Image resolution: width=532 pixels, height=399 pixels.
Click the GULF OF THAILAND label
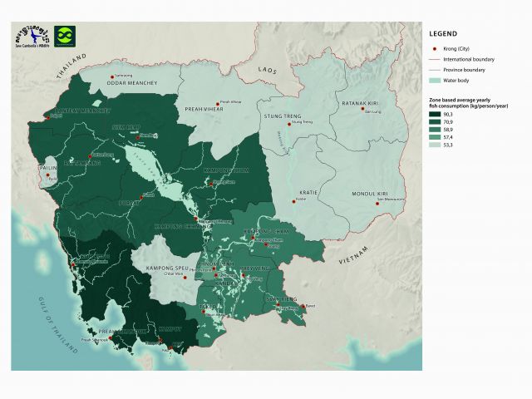point(57,326)
